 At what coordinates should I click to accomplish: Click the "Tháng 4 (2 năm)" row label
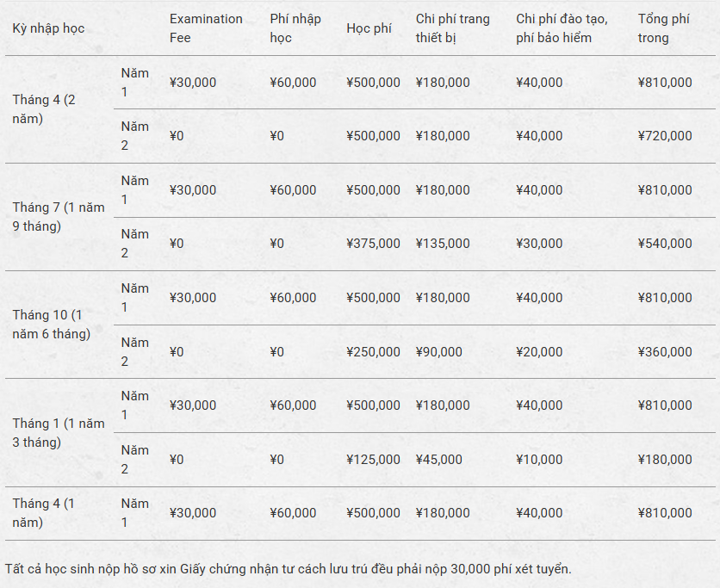pyautogui.click(x=44, y=109)
